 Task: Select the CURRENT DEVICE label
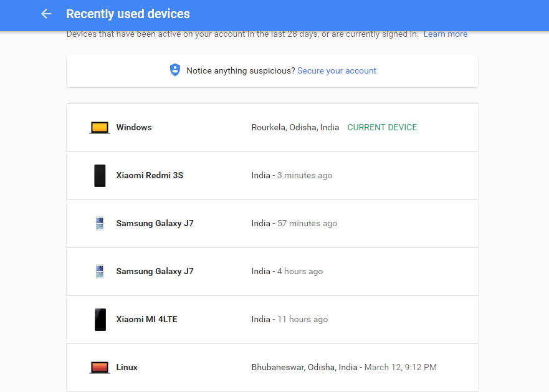click(382, 127)
